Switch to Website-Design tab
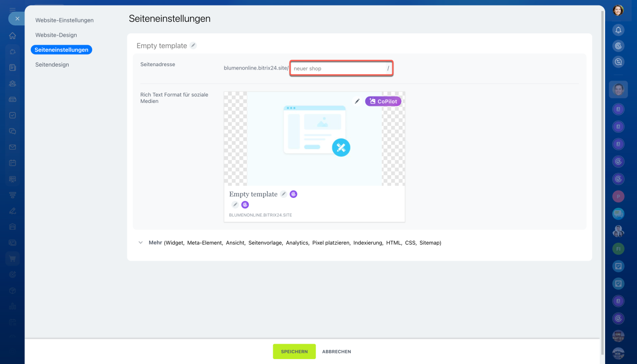This screenshot has width=637, height=364. point(56,35)
